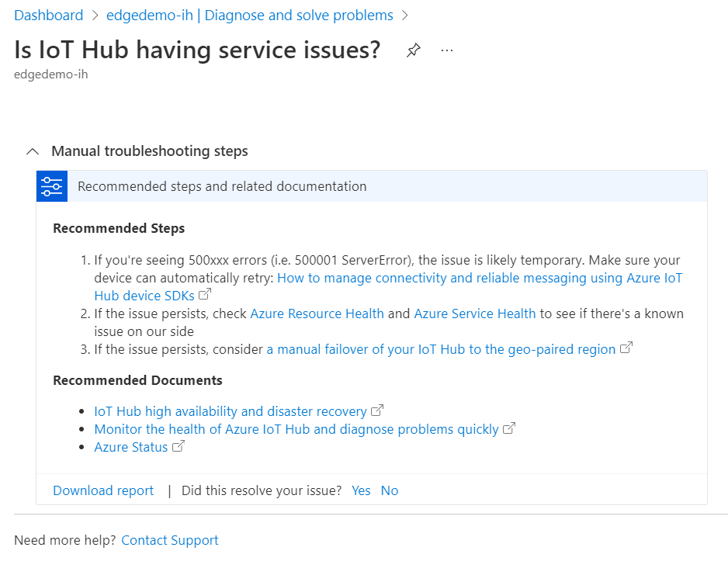The height and width of the screenshot is (575, 728).
Task: Click the blue troubleshooting panel icon
Action: pyautogui.click(x=51, y=186)
